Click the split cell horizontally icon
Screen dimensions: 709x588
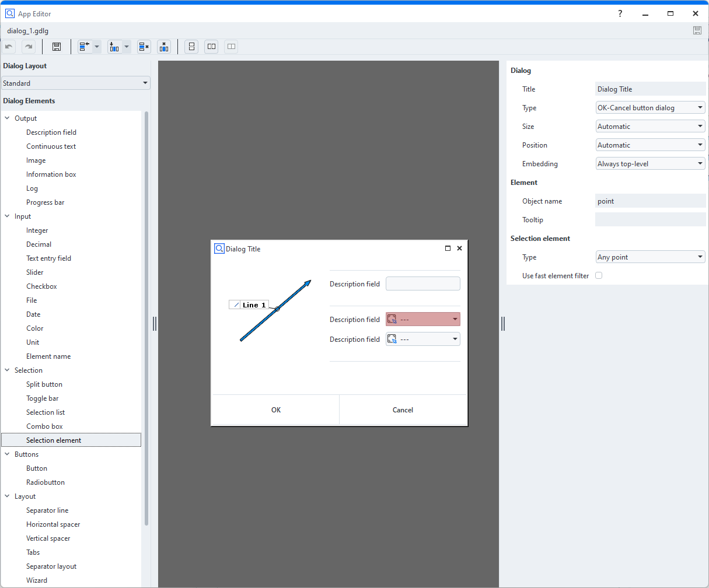(211, 47)
